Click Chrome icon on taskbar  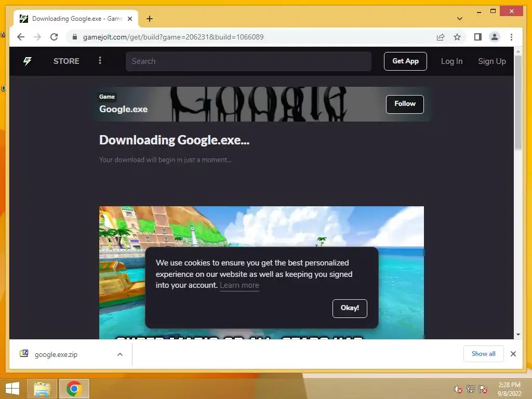(x=74, y=389)
